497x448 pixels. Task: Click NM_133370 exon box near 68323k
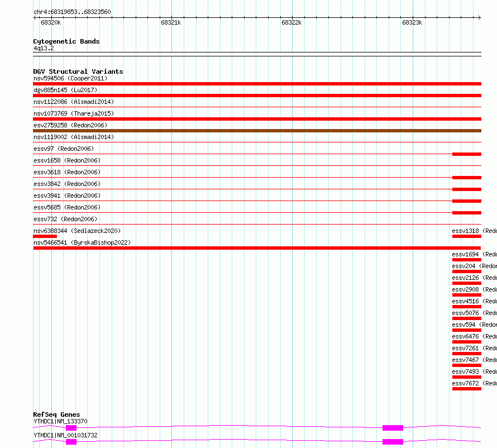[x=393, y=428]
